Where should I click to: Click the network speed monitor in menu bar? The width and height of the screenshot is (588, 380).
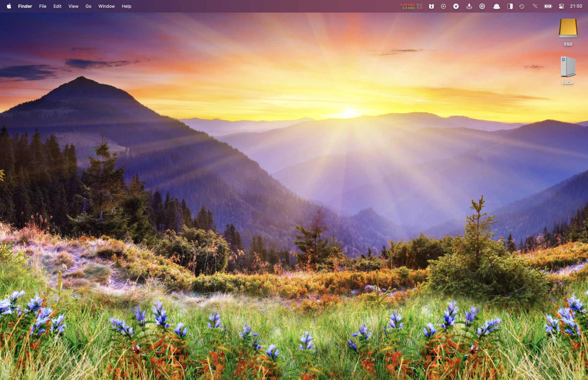click(411, 6)
